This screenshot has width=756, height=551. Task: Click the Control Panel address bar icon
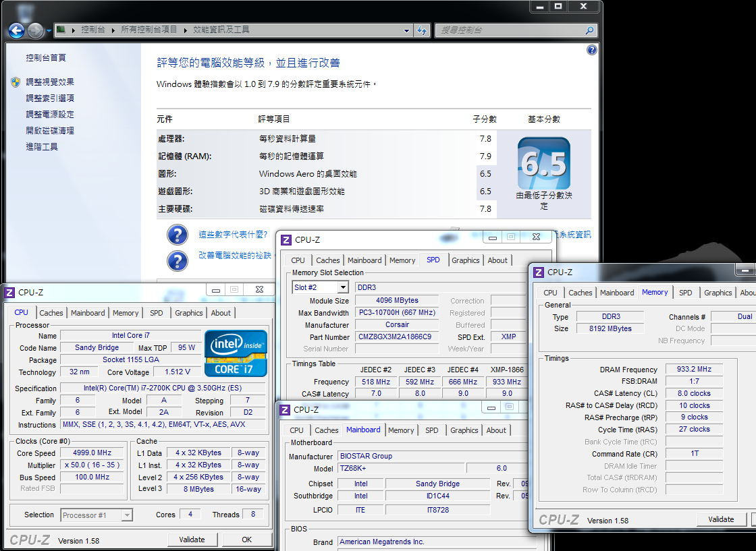[61, 30]
